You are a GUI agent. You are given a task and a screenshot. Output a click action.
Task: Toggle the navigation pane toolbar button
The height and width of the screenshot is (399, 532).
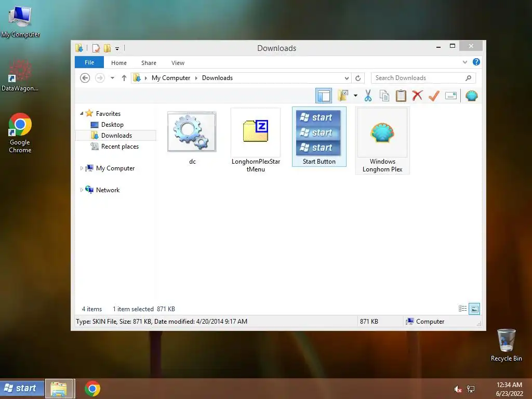point(323,96)
